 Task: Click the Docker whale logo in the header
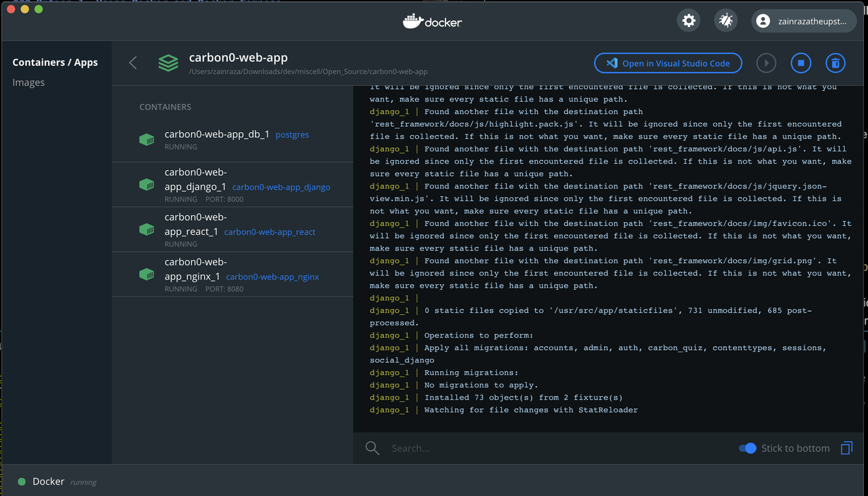pos(432,20)
